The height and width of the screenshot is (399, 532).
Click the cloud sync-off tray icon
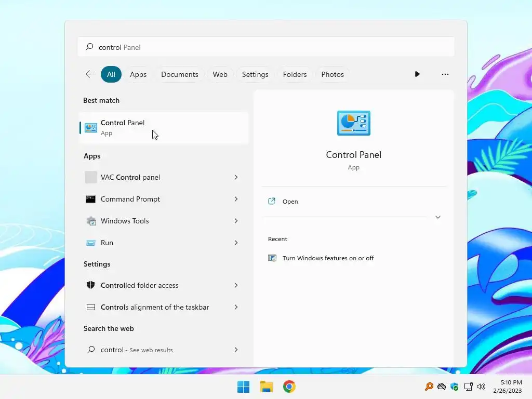tap(442, 387)
